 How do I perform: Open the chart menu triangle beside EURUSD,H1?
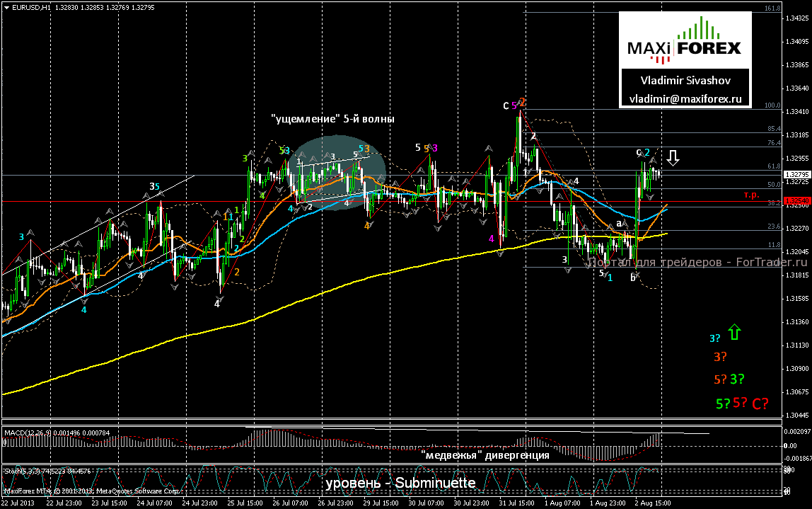(x=6, y=8)
